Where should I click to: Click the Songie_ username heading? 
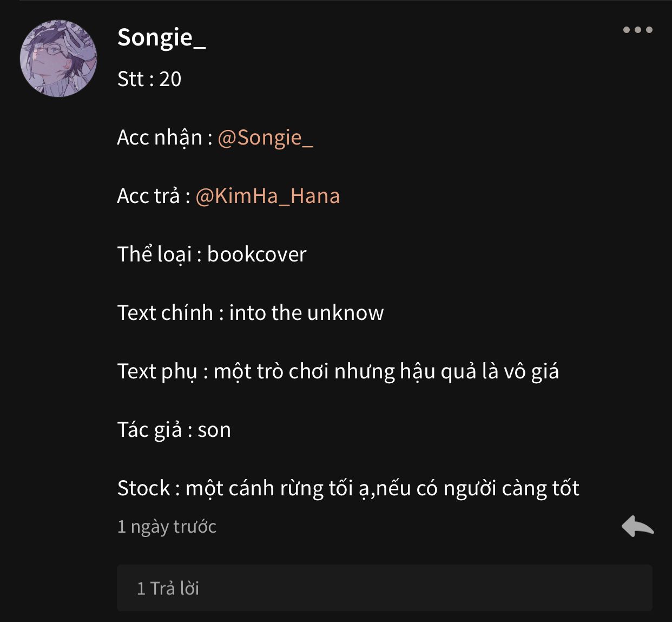(x=161, y=37)
